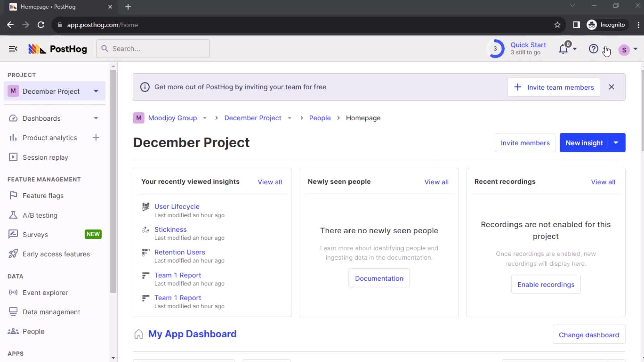Create a New insight
Screen dimensions: 644x362
(584, 143)
